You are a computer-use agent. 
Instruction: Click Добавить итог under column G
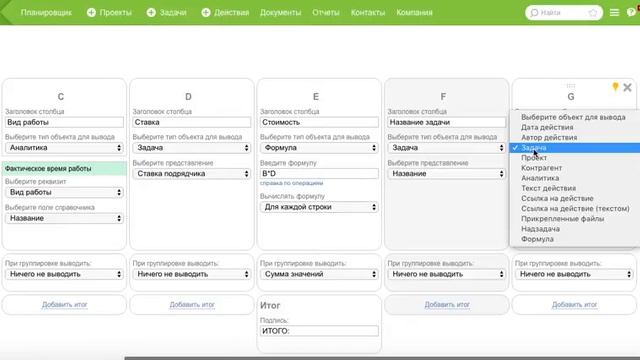[574, 304]
